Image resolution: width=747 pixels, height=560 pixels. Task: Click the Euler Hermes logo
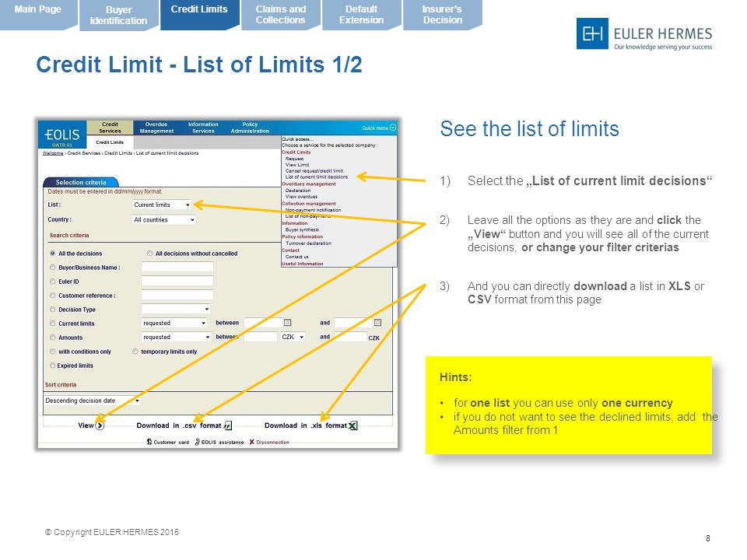click(x=644, y=33)
